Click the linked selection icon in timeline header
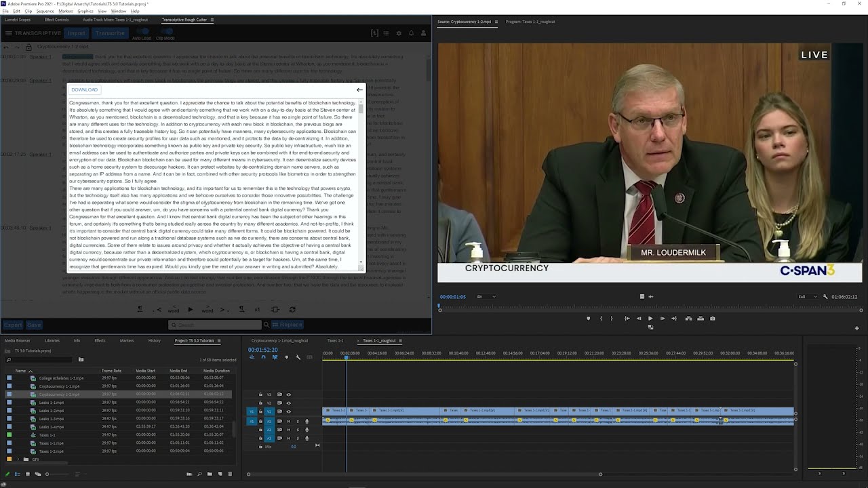868x488 pixels. 275,357
